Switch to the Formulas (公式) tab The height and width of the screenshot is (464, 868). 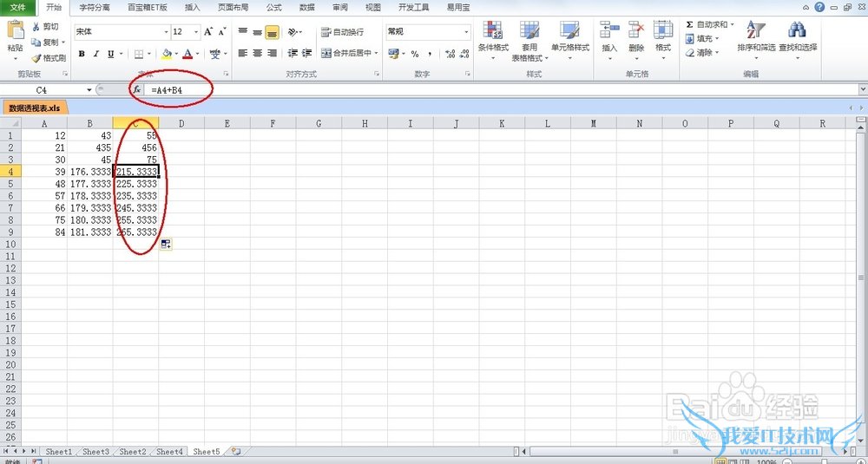pos(273,8)
